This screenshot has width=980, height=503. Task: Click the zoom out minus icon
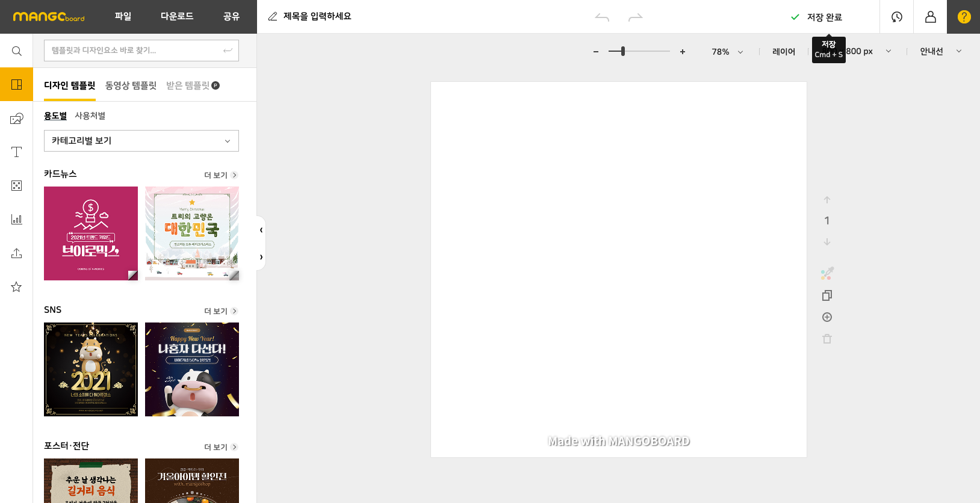596,52
